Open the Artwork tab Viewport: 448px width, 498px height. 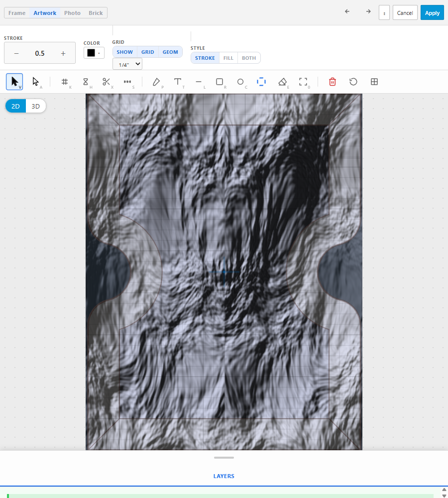(x=45, y=13)
